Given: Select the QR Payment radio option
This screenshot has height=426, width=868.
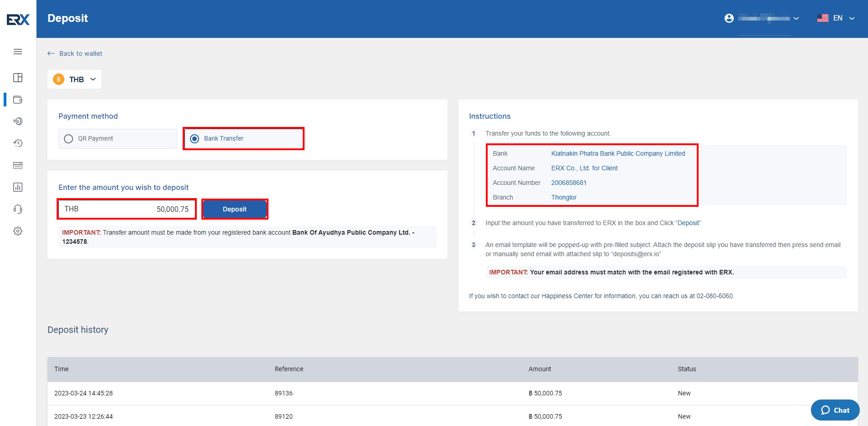Looking at the screenshot, I should 118,139.
